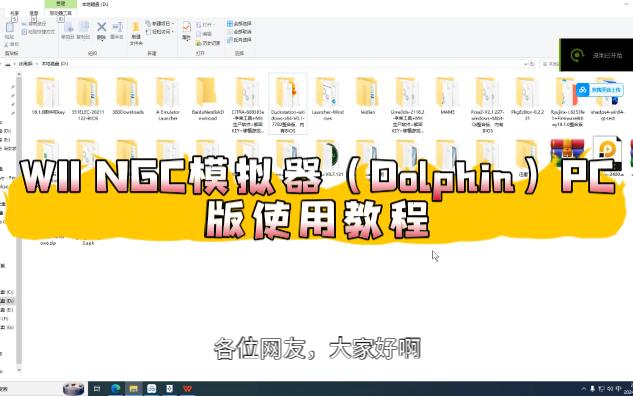Open the Lime3ds folder
Image resolution: width=633 pixels, height=396 pixels.
click(x=407, y=105)
